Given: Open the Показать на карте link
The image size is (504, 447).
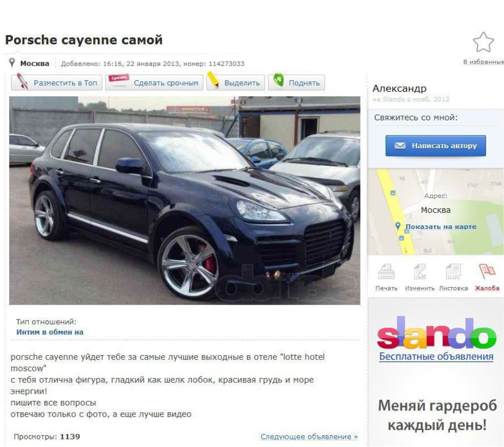Looking at the screenshot, I should [440, 226].
